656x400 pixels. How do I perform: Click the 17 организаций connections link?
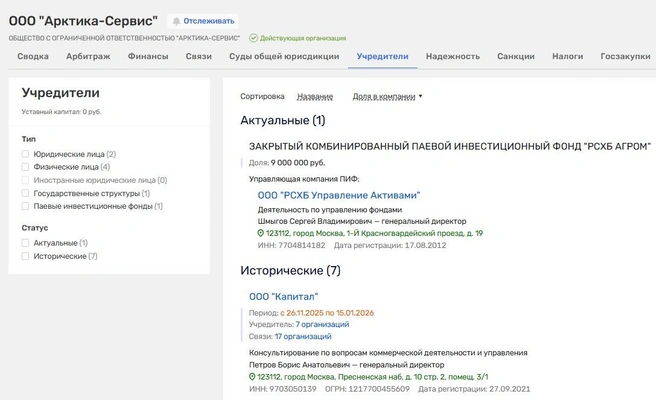[303, 336]
